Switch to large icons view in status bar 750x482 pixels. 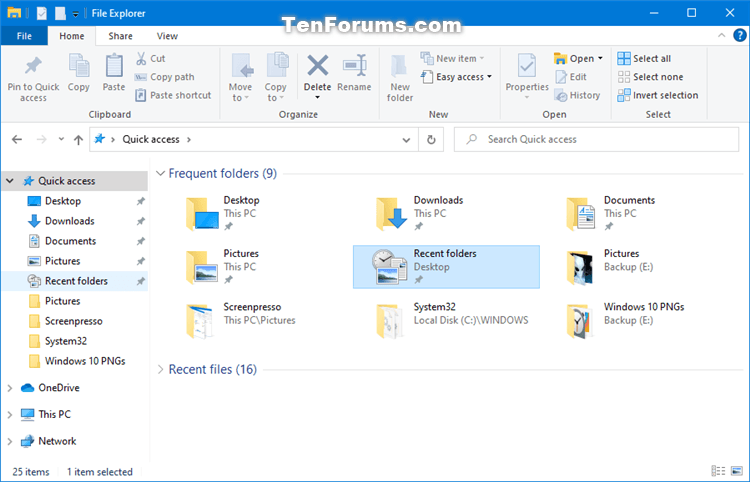[737, 471]
